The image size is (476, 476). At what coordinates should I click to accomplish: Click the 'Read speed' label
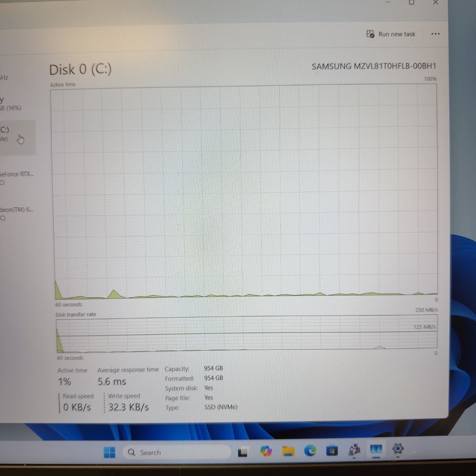coord(78,396)
